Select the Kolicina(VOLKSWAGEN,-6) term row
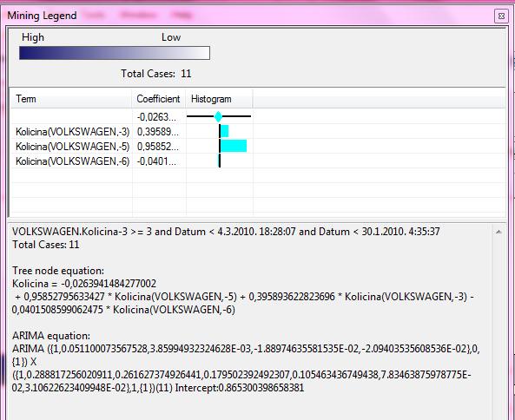515x420 pixels. coord(73,161)
